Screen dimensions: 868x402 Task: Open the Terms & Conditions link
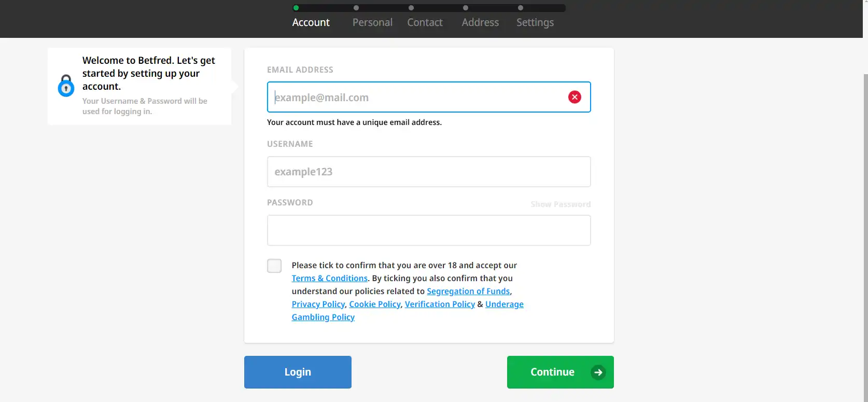click(x=329, y=279)
